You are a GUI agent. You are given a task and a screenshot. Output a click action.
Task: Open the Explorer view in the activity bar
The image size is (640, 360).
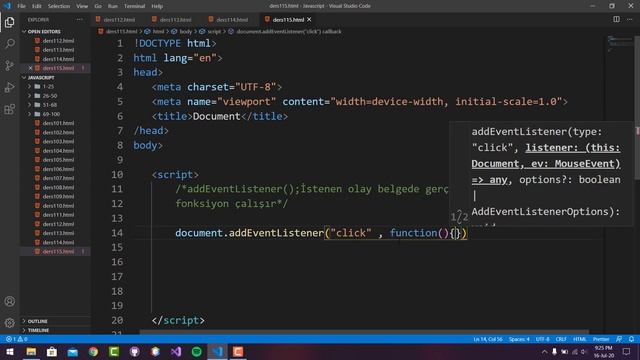9,22
